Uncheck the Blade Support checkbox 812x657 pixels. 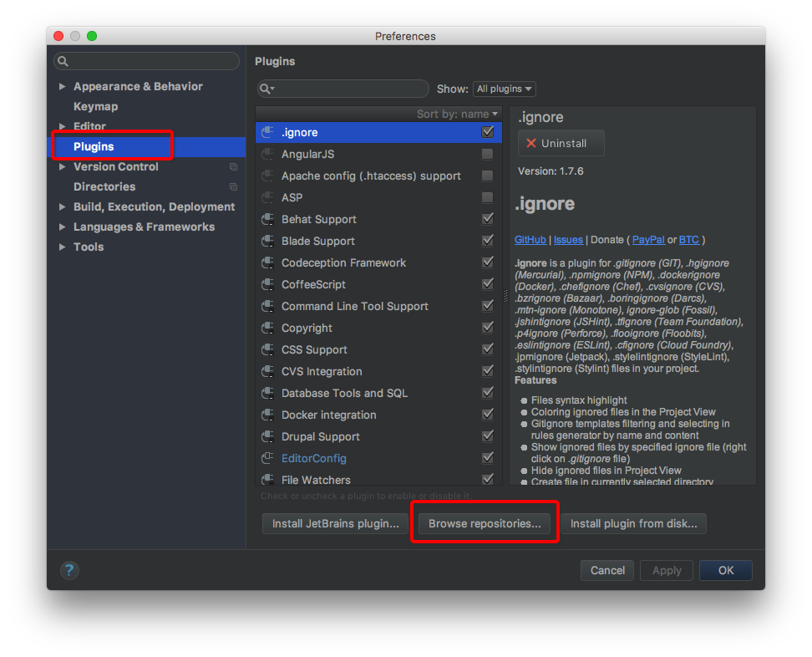pos(487,241)
